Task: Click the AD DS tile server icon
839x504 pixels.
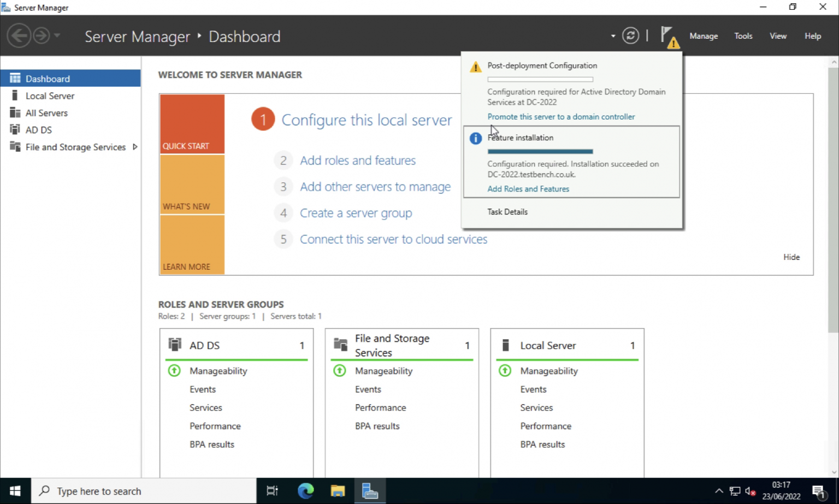Action: pyautogui.click(x=174, y=344)
